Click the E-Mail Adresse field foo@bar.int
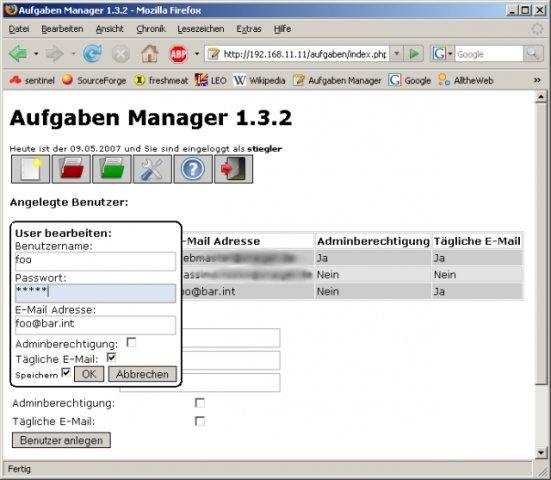551x480 pixels. (x=95, y=325)
